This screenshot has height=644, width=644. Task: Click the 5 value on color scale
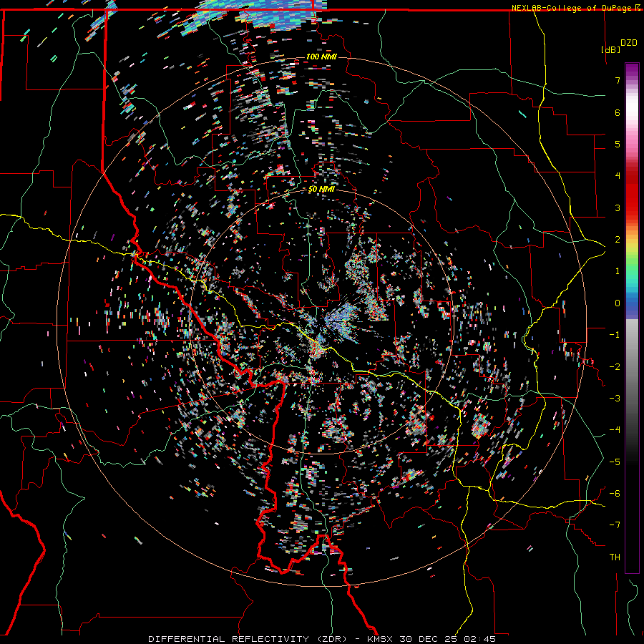point(618,144)
